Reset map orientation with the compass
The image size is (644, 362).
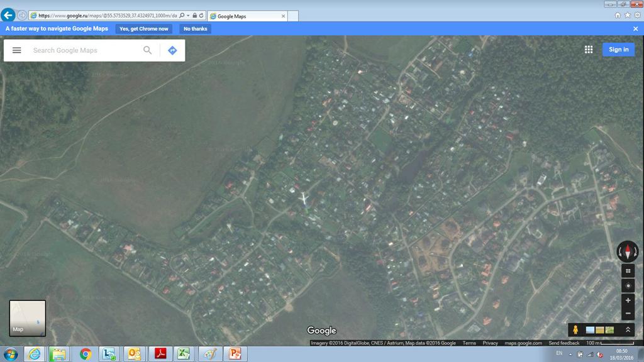[628, 252]
